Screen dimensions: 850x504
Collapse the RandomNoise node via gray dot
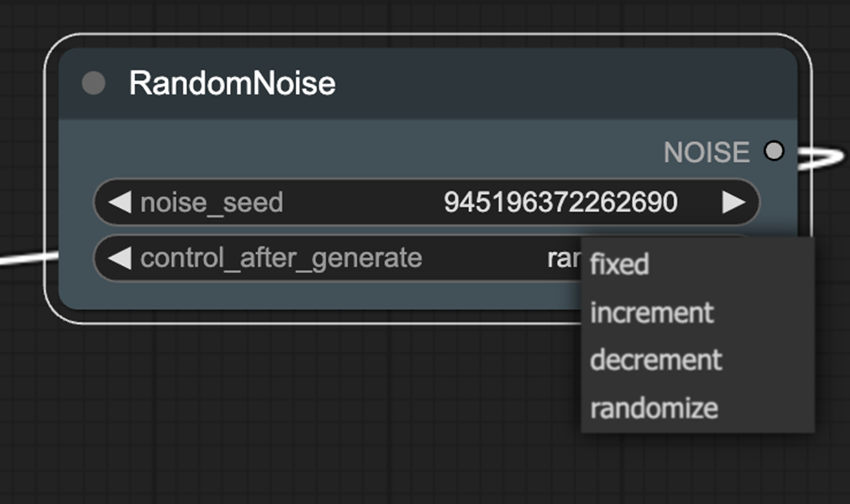(x=94, y=83)
